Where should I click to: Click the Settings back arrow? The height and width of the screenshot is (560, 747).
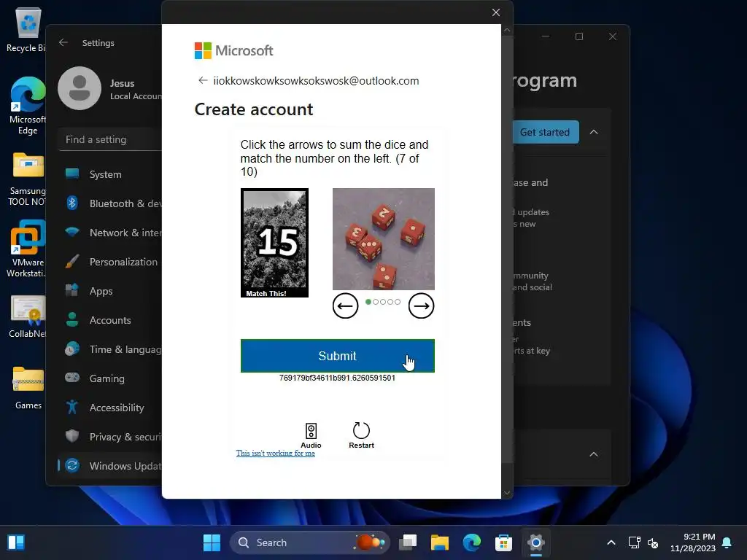click(x=63, y=42)
